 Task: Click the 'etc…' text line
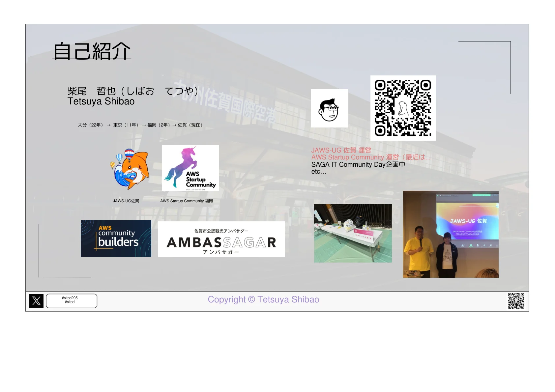(319, 172)
